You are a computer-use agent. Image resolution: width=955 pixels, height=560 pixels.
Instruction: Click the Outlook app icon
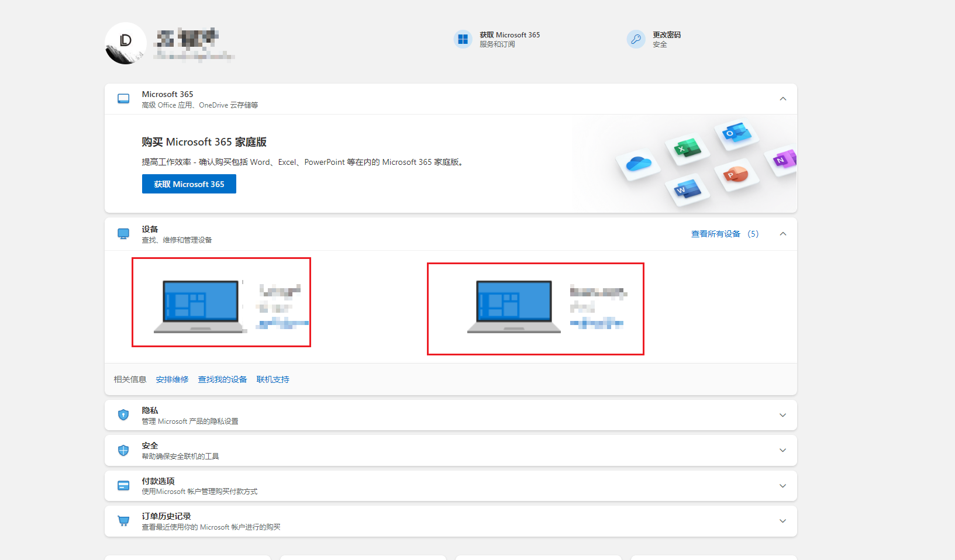coord(736,134)
